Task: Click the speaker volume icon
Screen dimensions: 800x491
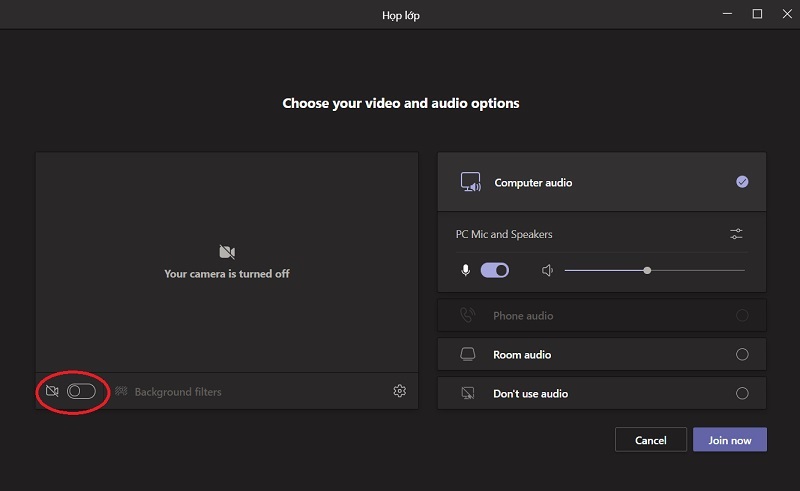Action: 548,270
